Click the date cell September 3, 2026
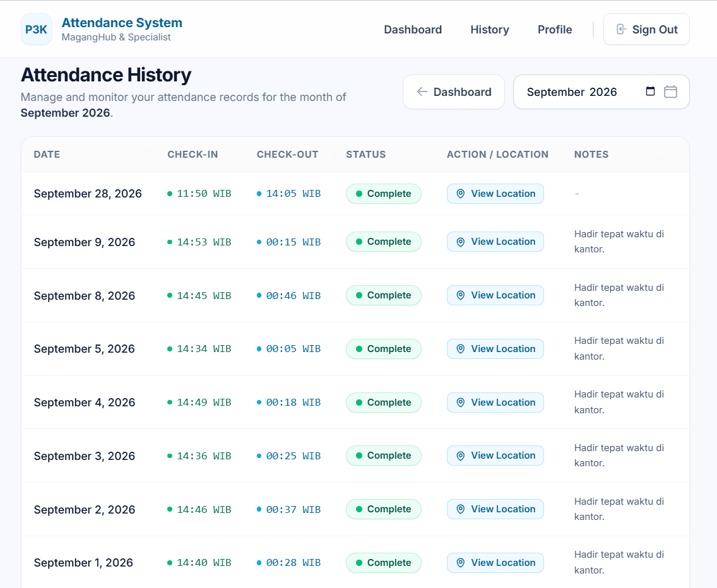 click(x=85, y=456)
